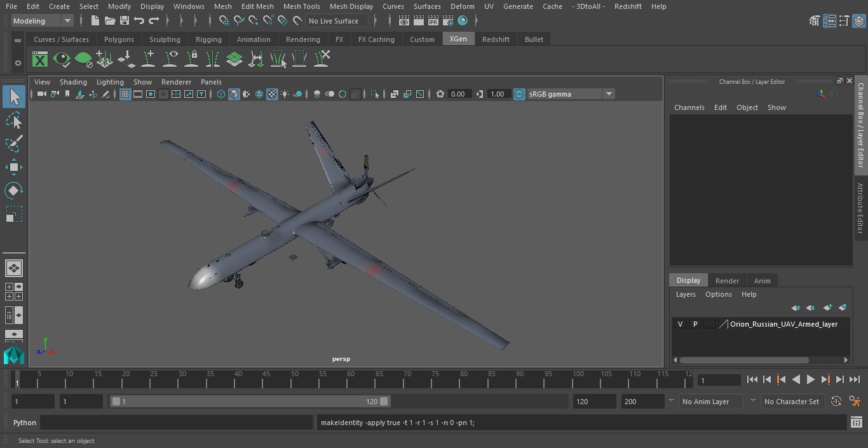Click the time range slider bar

coord(250,402)
